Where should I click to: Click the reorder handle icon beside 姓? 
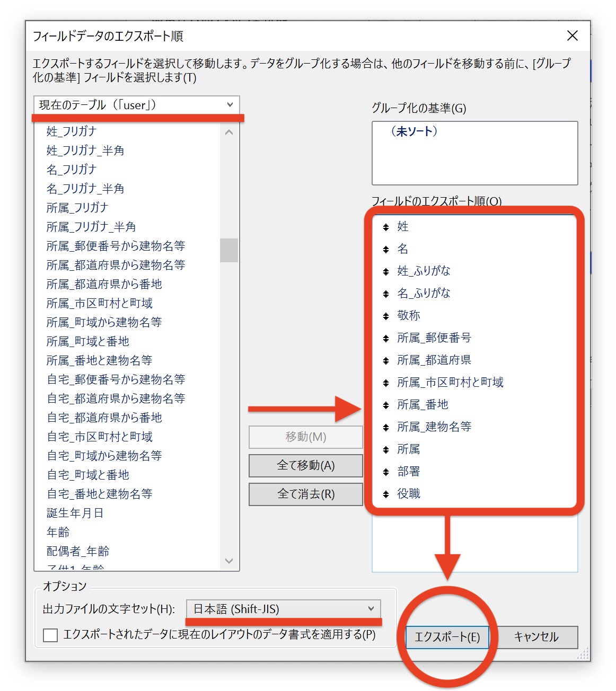click(386, 227)
